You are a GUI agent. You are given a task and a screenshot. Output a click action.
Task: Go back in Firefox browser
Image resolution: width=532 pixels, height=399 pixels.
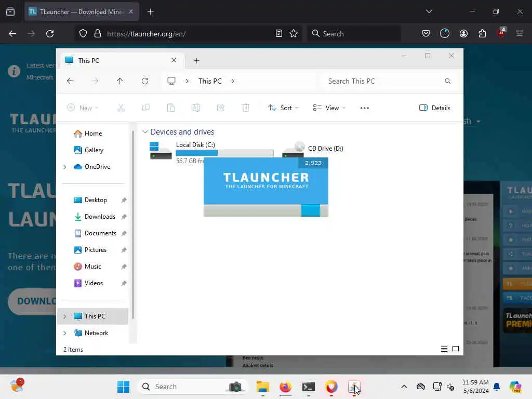[12, 34]
